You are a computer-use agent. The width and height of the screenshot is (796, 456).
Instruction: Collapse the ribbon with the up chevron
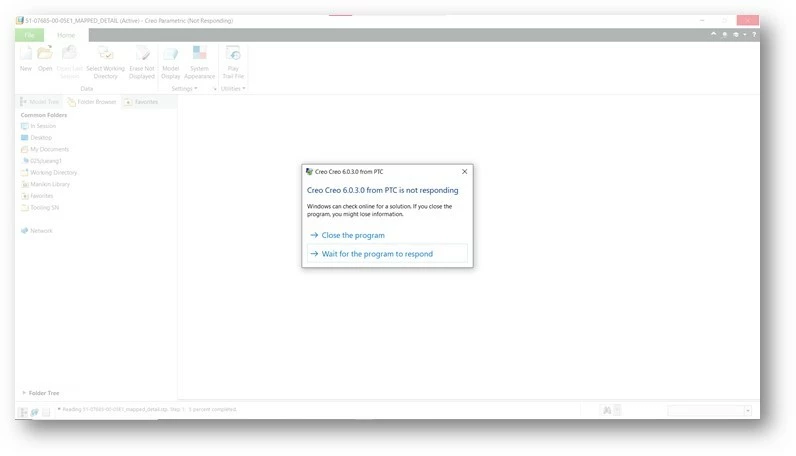[714, 35]
